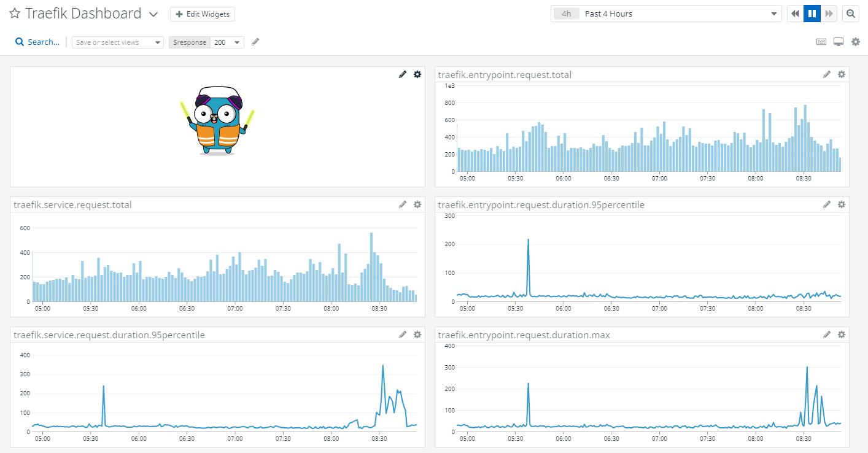Open the gear menu on the duration.95percentile widget
The width and height of the screenshot is (868, 453).
(x=842, y=204)
